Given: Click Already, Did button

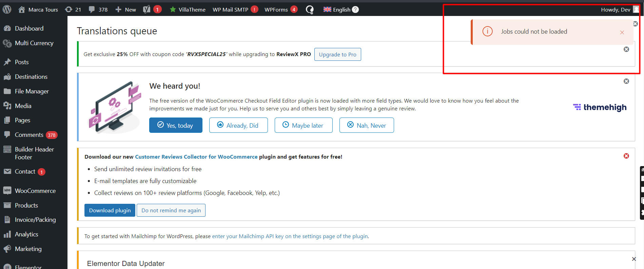Looking at the screenshot, I should point(238,125).
